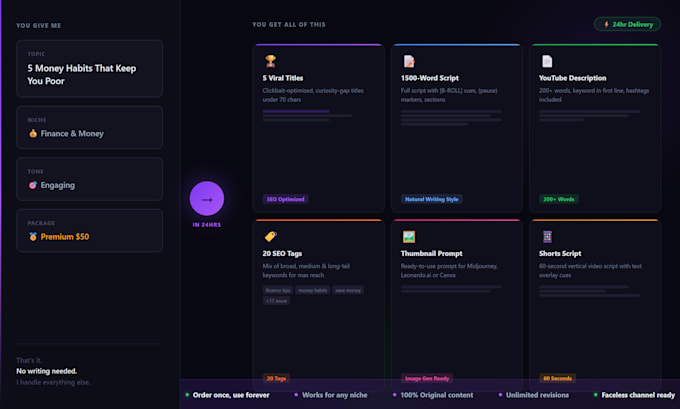Click the money bag icon beside Finance & Money
Viewport: 680px width, 409px height.
33,133
